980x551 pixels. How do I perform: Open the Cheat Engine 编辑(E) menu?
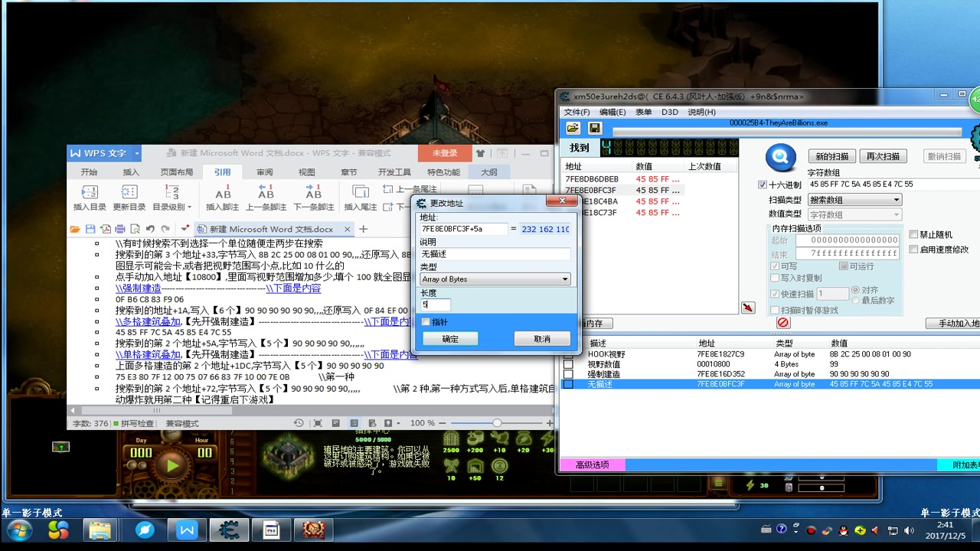612,112
